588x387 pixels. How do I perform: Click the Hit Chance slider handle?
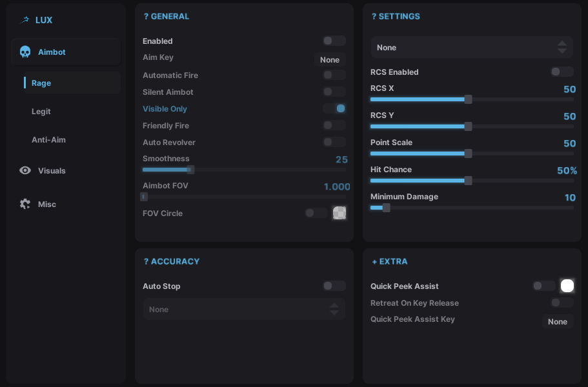468,181
